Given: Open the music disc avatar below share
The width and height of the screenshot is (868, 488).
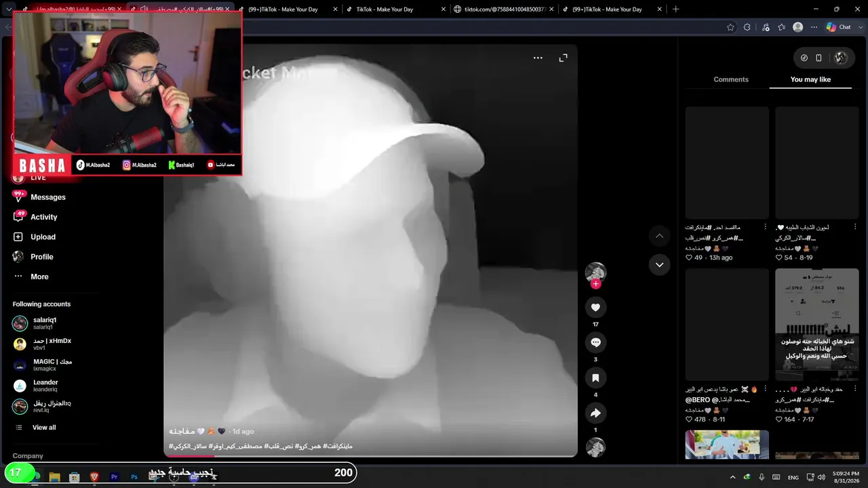Looking at the screenshot, I should (595, 447).
